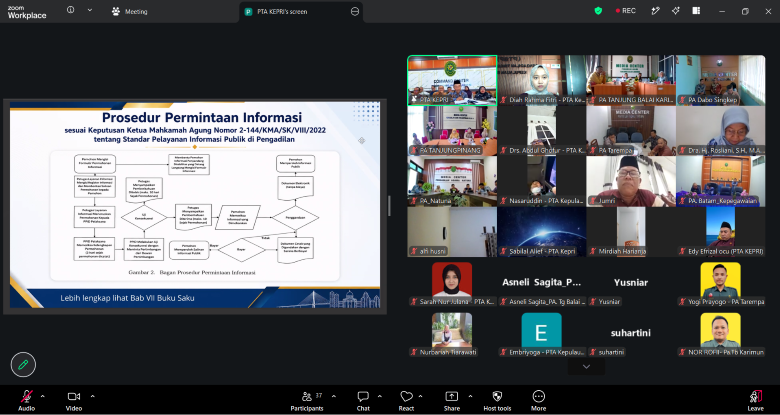Open video options arrow next to Video
780x415 pixels.
(x=93, y=397)
